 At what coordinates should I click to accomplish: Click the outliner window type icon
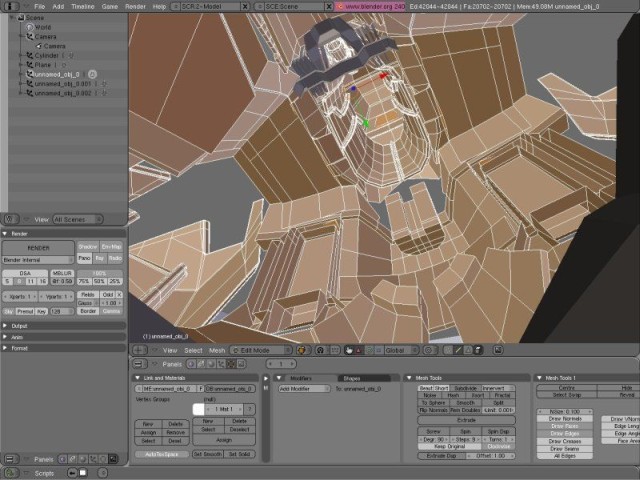pyautogui.click(x=10, y=218)
